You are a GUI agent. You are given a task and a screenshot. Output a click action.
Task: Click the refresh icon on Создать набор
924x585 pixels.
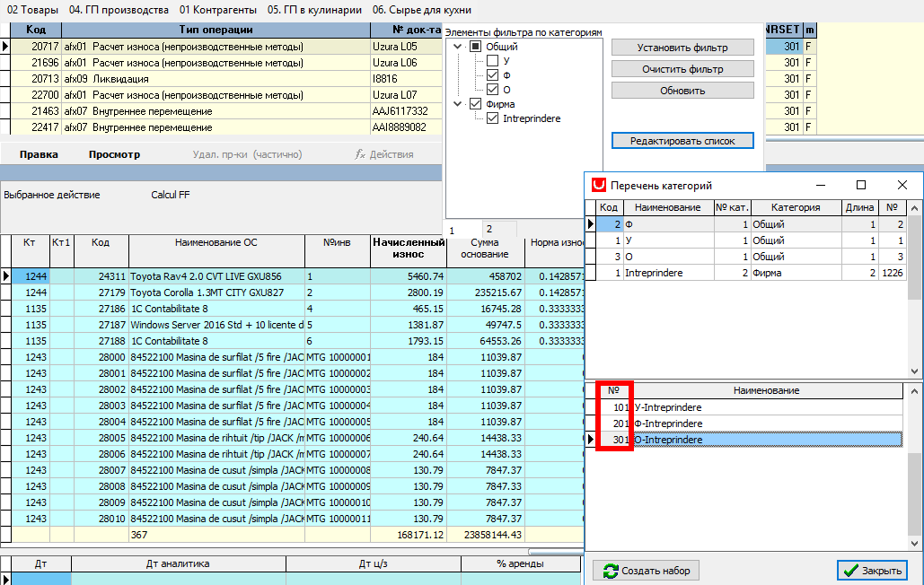[611, 571]
